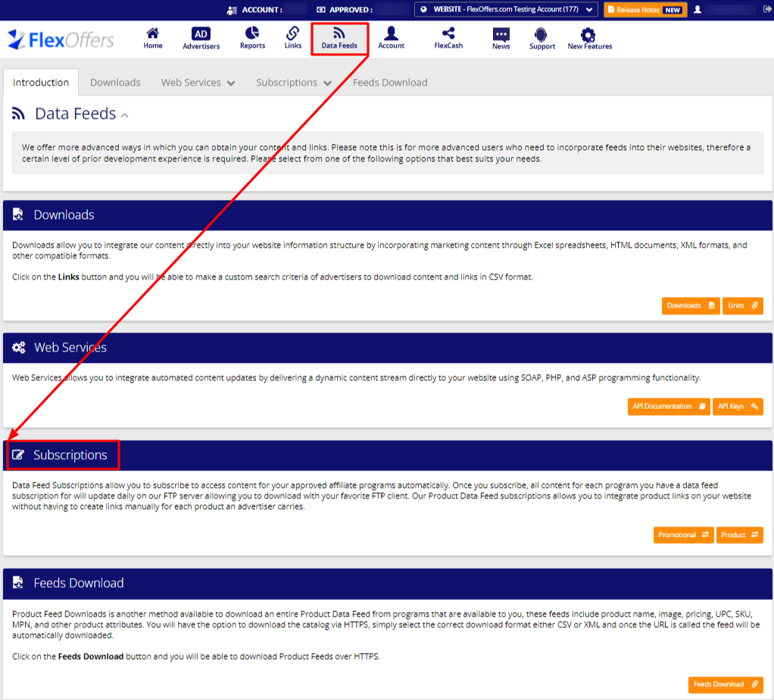Viewport: 774px width, 700px height.
Task: Open the Support headset icon
Action: pos(541,34)
